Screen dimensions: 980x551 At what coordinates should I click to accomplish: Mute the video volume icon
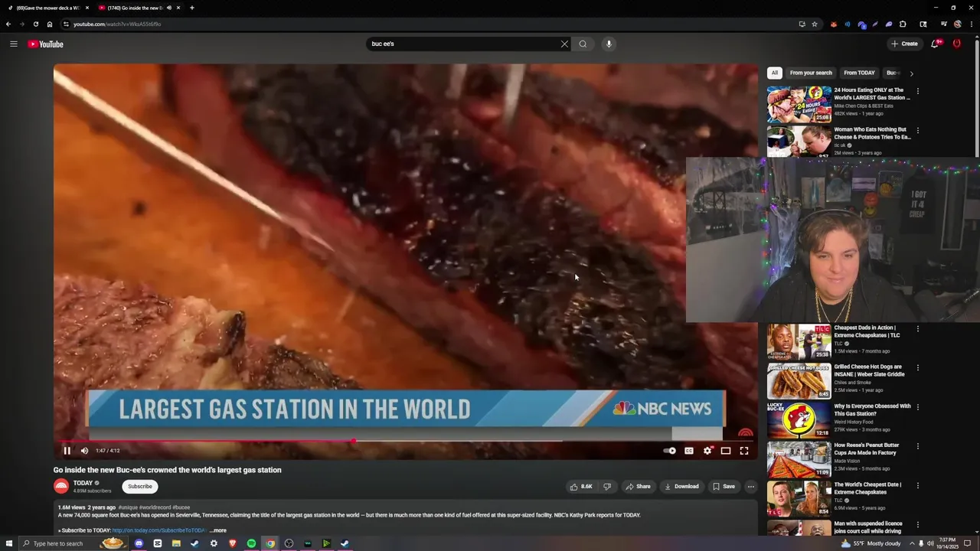[x=84, y=451]
